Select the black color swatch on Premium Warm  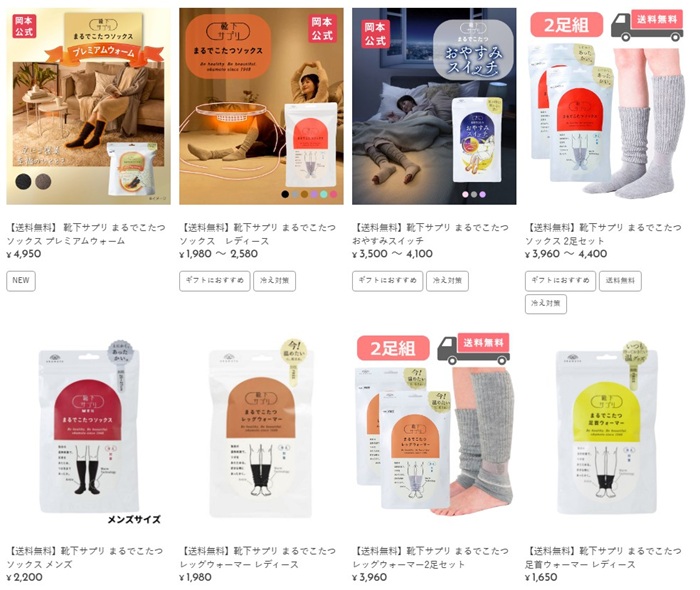(23, 181)
